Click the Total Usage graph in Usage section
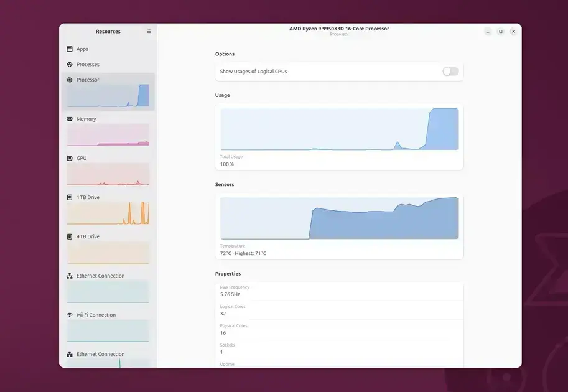 click(x=339, y=129)
